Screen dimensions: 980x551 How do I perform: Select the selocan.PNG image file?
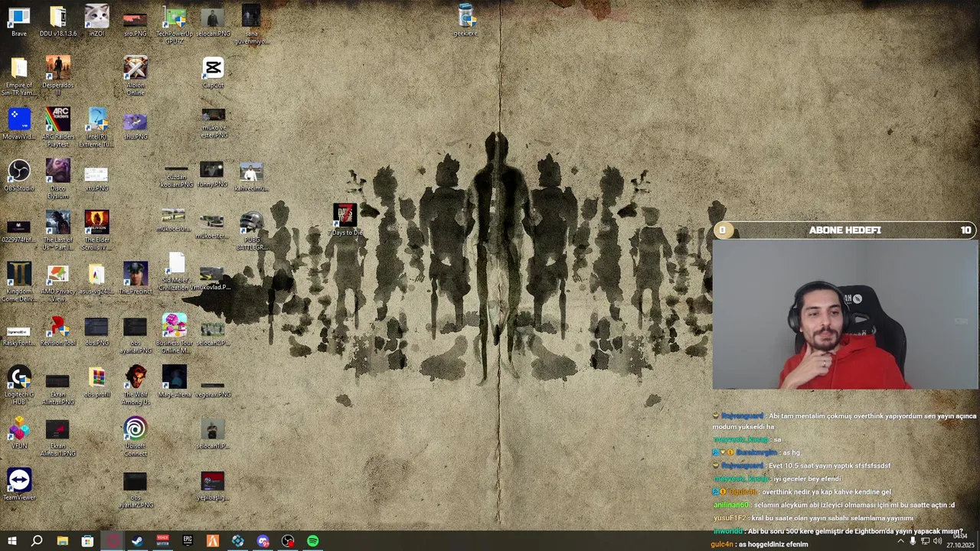(213, 21)
